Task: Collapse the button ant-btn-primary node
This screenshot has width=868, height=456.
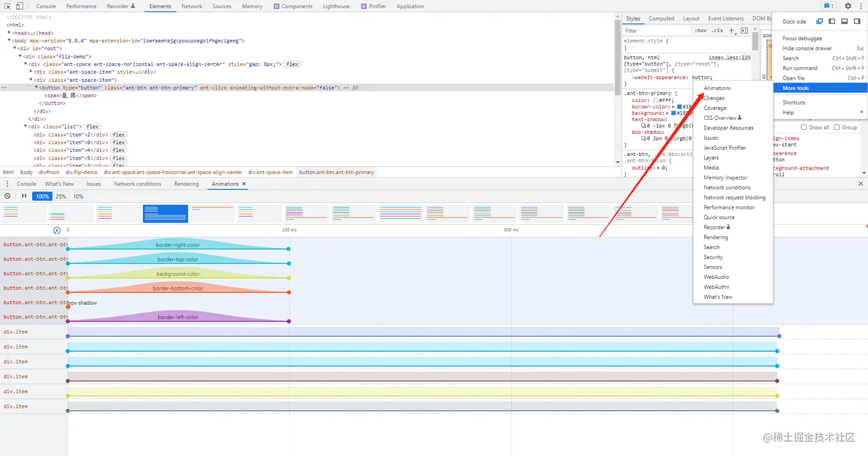Action: tap(36, 87)
